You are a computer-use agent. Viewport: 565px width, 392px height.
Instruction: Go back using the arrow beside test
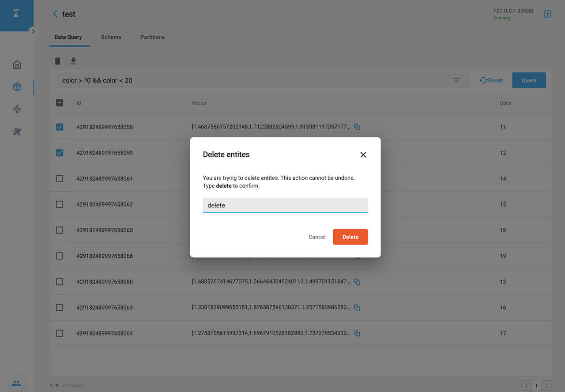click(x=55, y=14)
